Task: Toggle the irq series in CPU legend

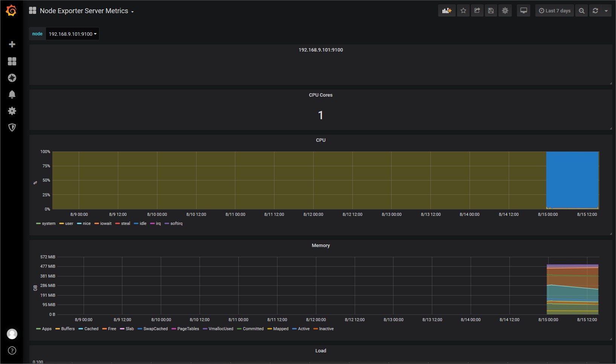Action: pyautogui.click(x=156, y=224)
